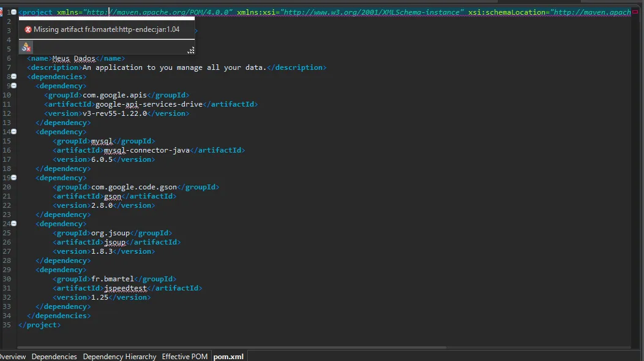Fold the google-api-services-drive dependency on line 9

coord(13,86)
